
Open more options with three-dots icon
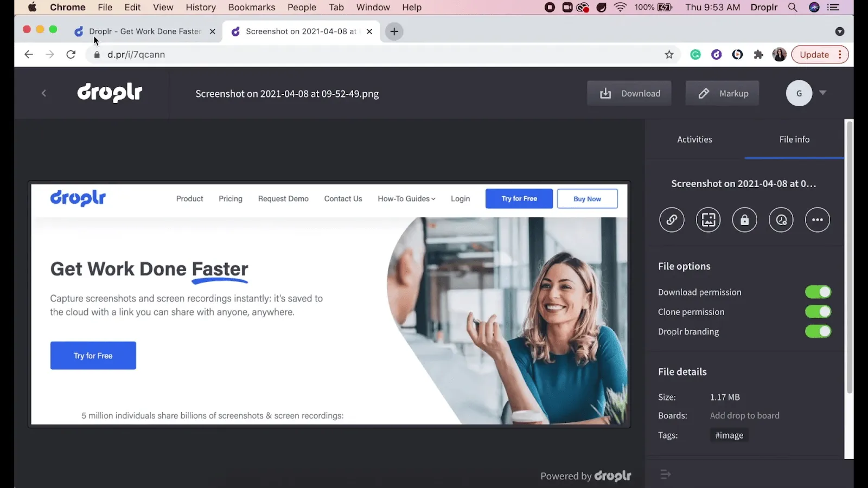coord(818,220)
